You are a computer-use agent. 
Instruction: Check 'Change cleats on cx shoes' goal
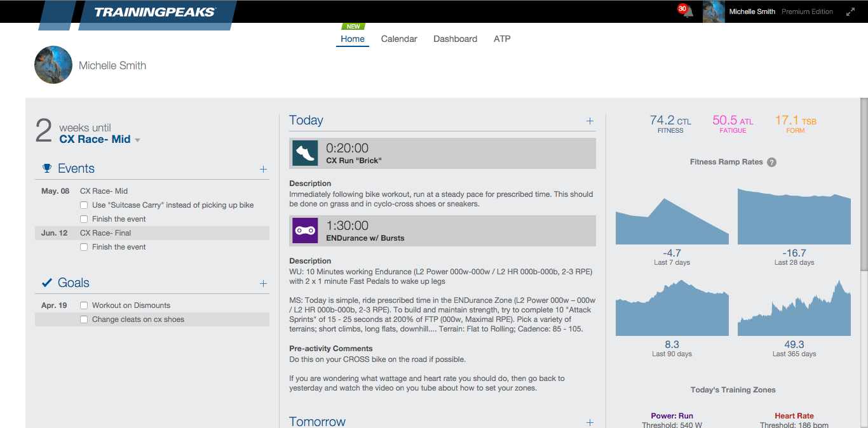84,319
